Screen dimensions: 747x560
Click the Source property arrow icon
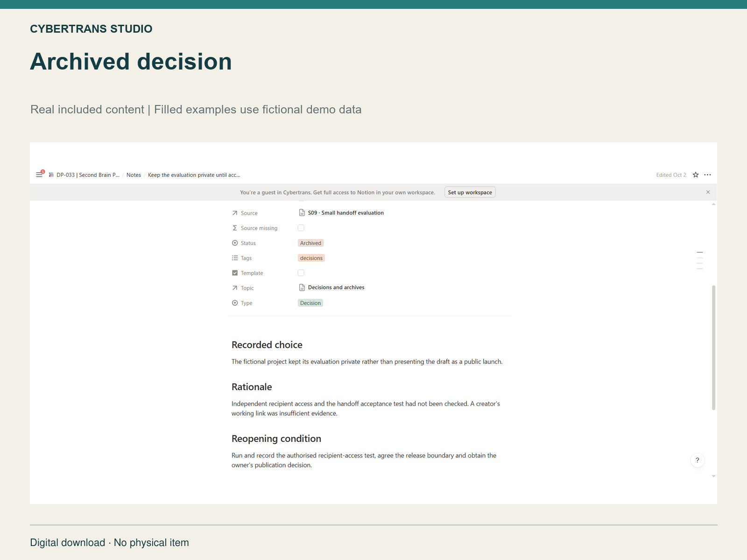click(x=235, y=213)
